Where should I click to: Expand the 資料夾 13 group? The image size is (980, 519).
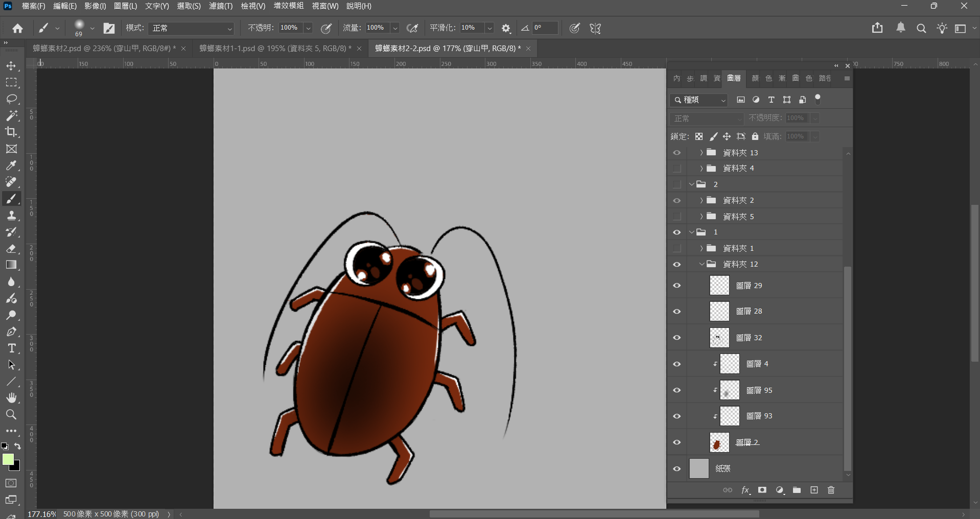coord(701,153)
